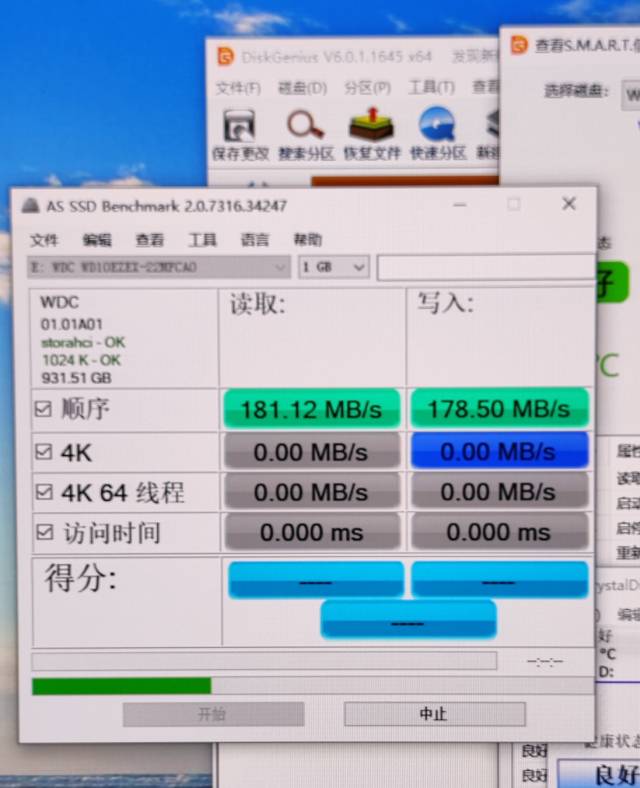Uncheck the 4K 64 线程 test checkbox
Viewport: 640px width, 788px height.
[x=43, y=492]
